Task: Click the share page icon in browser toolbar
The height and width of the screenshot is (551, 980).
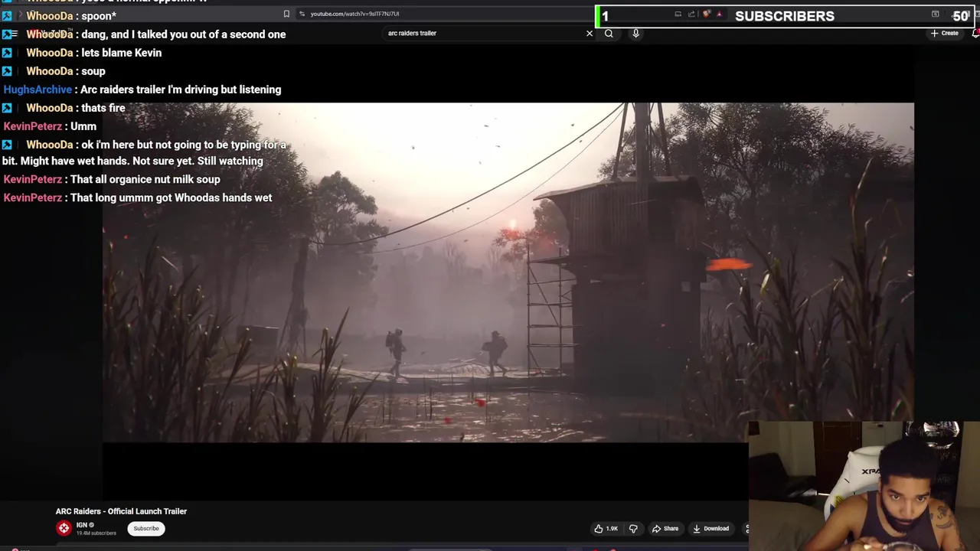Action: (x=691, y=14)
